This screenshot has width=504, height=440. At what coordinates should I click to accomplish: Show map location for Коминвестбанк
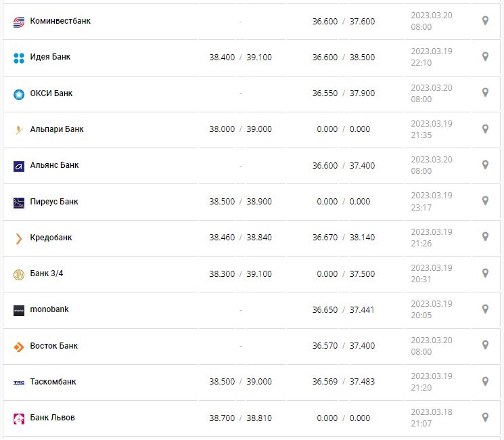pyautogui.click(x=485, y=21)
